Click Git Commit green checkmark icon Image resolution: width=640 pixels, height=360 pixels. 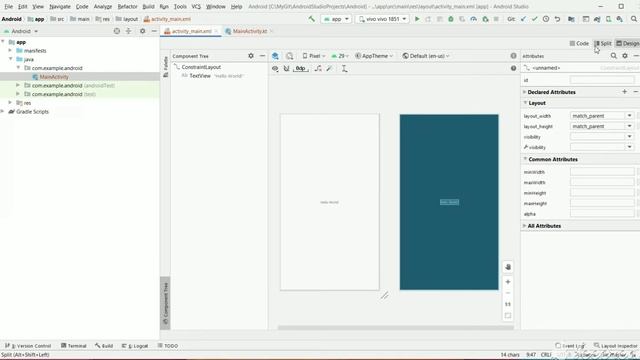point(534,19)
